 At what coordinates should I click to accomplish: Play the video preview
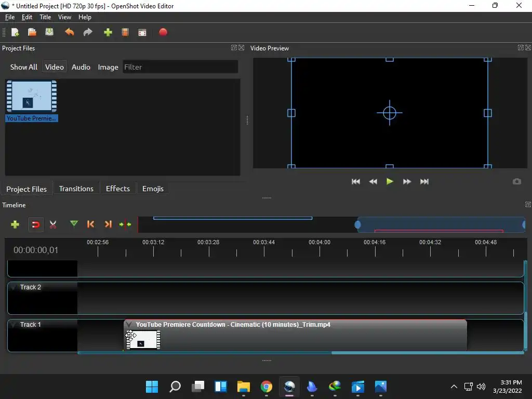tap(390, 181)
